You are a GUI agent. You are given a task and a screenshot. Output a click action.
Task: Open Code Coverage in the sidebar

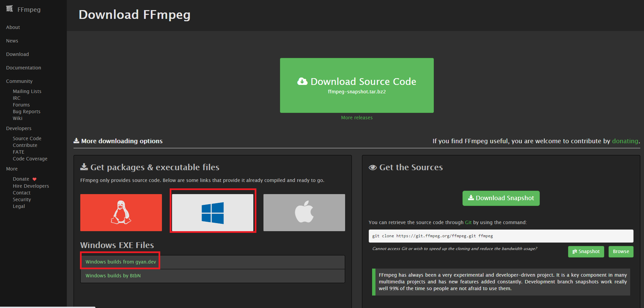point(30,159)
